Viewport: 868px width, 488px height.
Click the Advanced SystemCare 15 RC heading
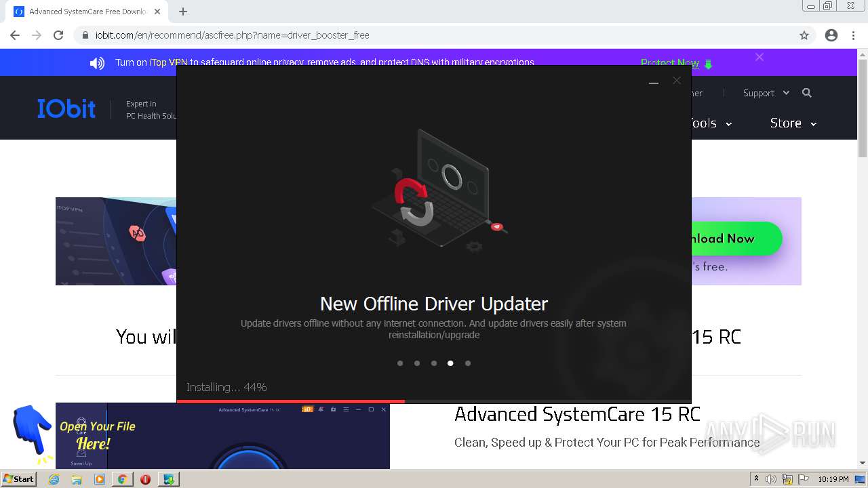(577, 414)
